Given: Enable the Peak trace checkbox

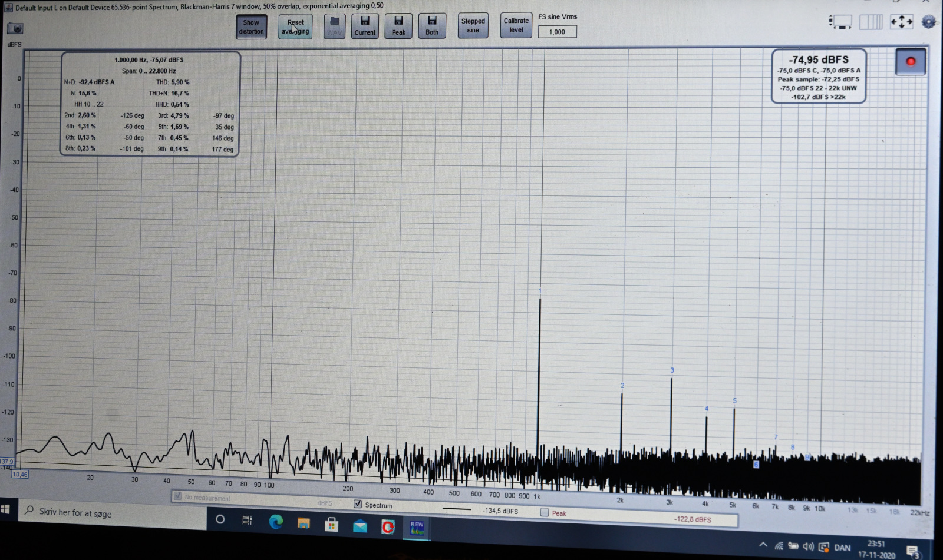Looking at the screenshot, I should (x=545, y=512).
